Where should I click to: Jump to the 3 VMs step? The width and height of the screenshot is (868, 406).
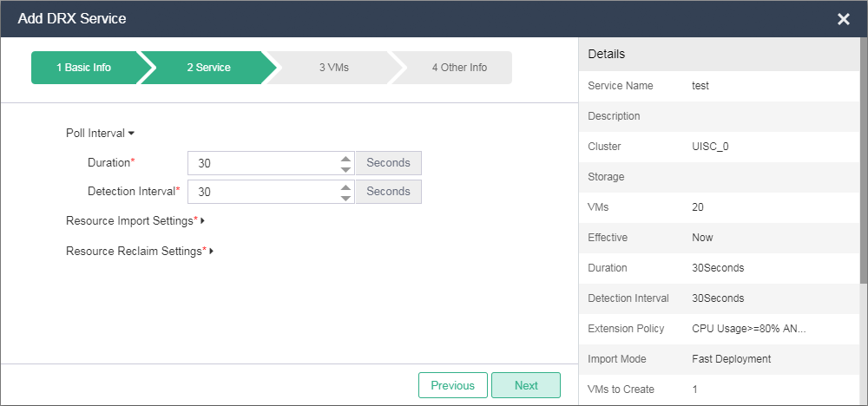click(x=333, y=68)
